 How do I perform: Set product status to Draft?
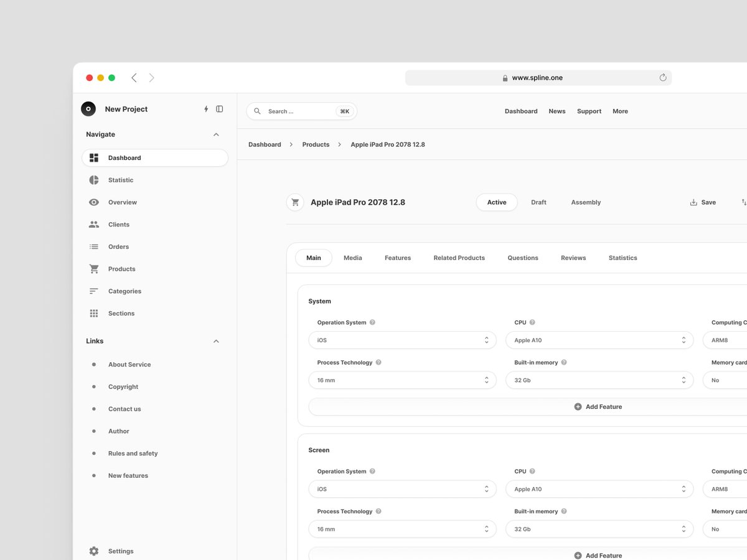tap(538, 202)
